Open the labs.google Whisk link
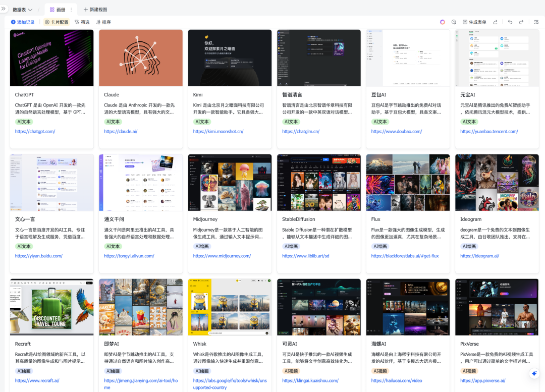Image resolution: width=545 pixels, height=392 pixels. tap(230, 384)
